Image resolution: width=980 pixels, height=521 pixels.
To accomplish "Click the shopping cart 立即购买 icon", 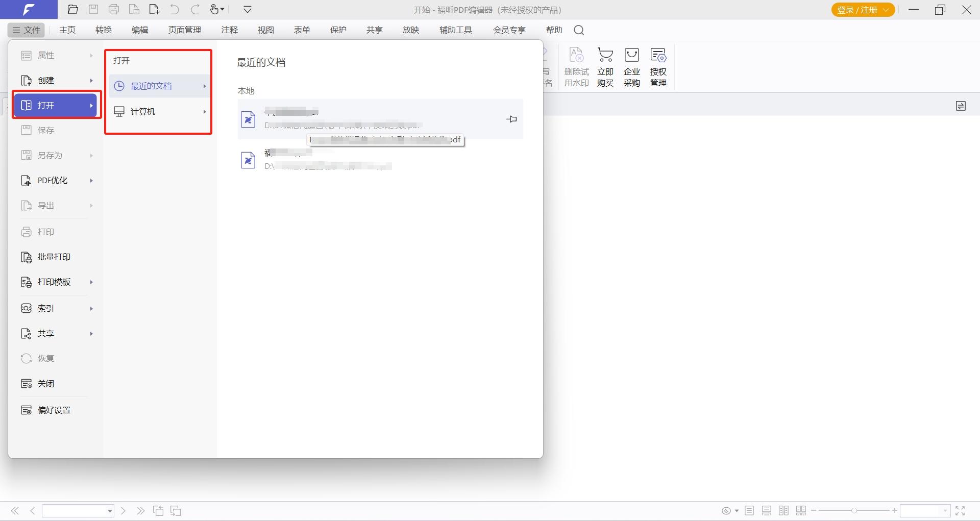I will (x=605, y=67).
